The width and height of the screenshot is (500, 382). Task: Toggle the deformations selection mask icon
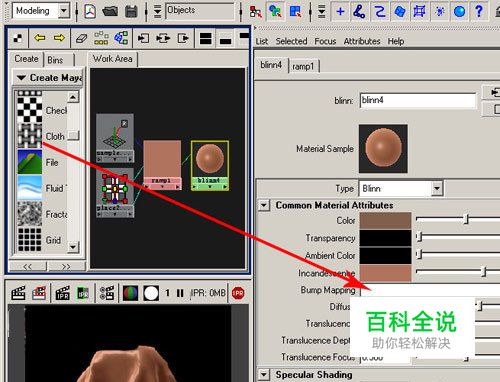[x=419, y=12]
